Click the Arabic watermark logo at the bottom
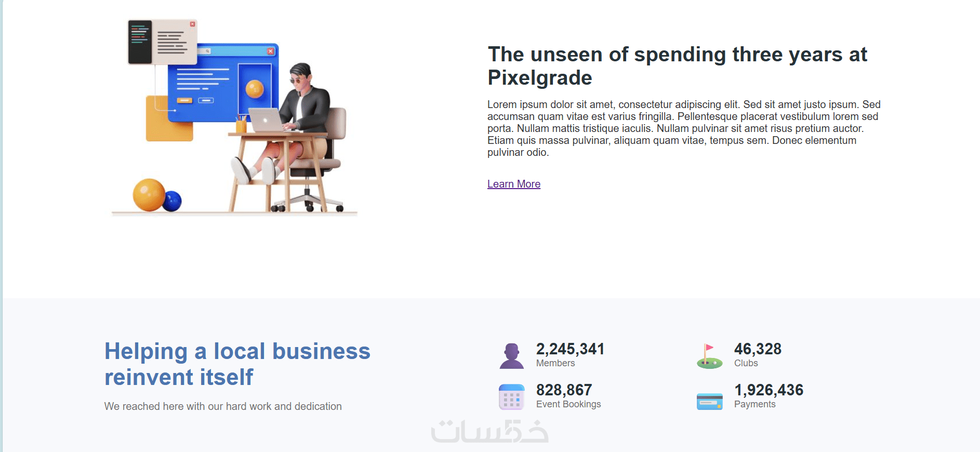980x452 pixels. 489,432
